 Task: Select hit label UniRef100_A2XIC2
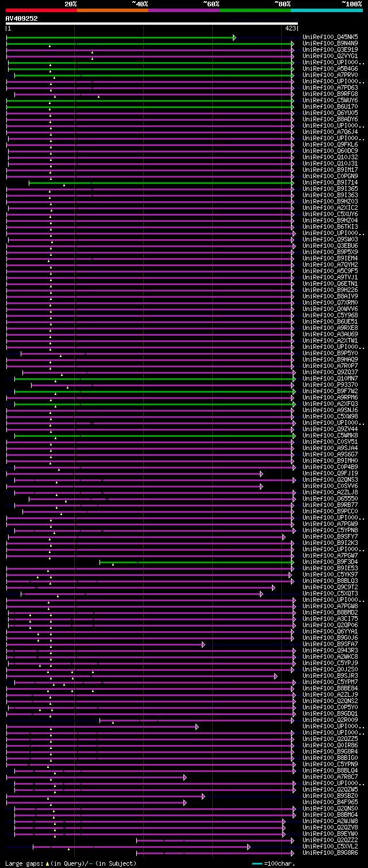coord(331,208)
